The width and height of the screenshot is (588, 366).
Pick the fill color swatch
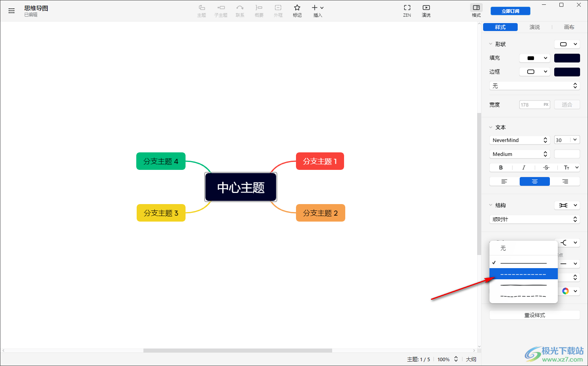tap(567, 58)
